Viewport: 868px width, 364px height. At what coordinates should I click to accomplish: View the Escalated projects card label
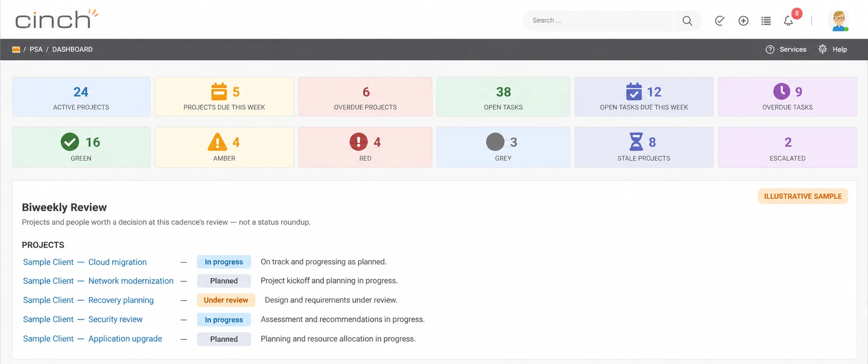(787, 158)
